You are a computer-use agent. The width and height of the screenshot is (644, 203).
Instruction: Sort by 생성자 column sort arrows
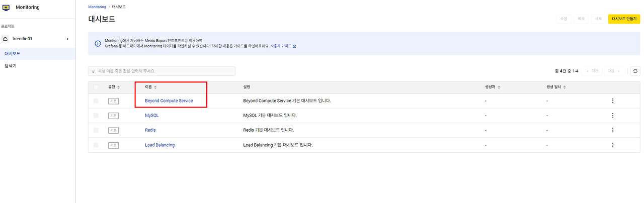click(x=500, y=87)
